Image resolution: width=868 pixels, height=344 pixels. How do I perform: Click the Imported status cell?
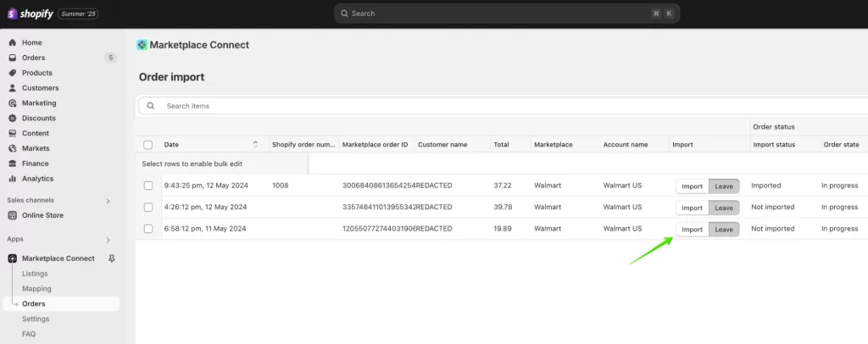(x=766, y=186)
